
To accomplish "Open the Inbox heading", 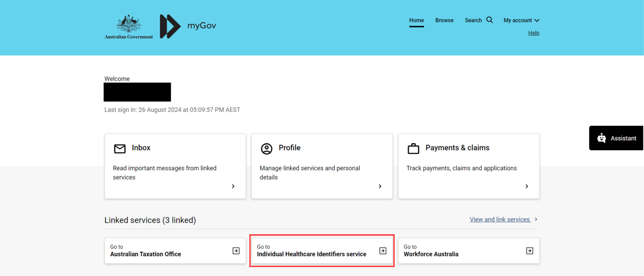I will [141, 148].
